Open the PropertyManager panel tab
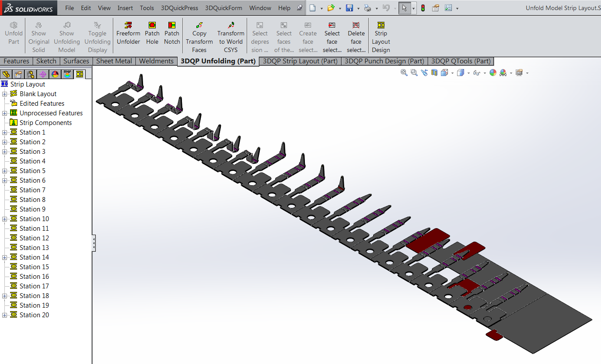The image size is (601, 364). click(18, 74)
